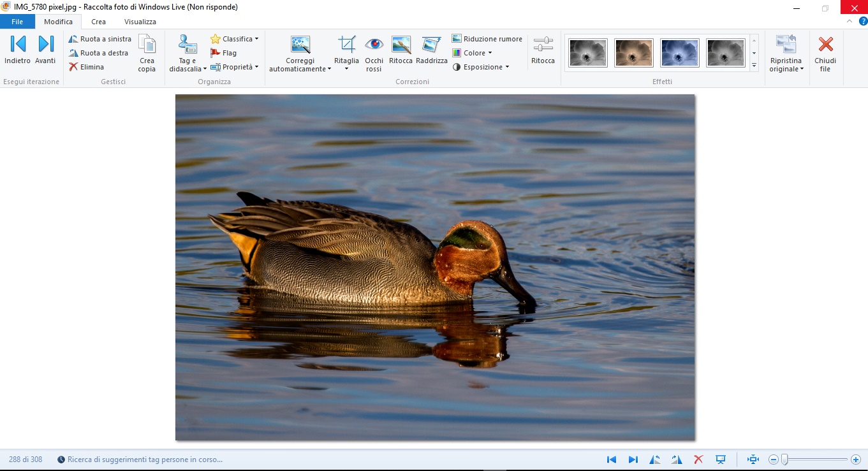Switch to the Visualizza tab

click(140, 22)
